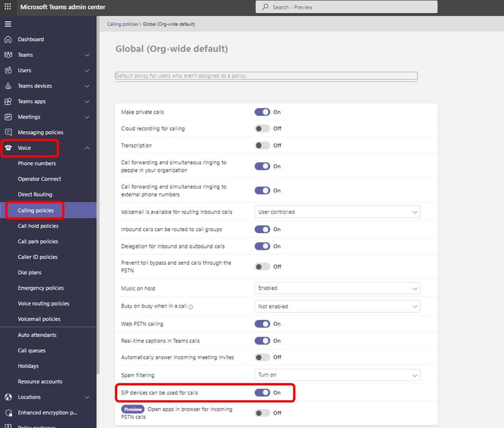The height and width of the screenshot is (428, 504).
Task: Open the Music on hold dropdown
Action: coord(337,288)
